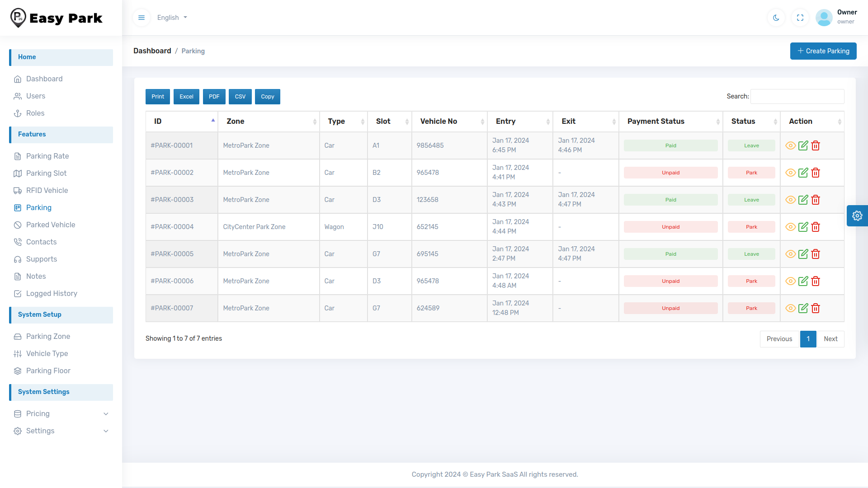The height and width of the screenshot is (488, 868).
Task: Enter fullscreen mode via the expand icon
Action: 800,18
